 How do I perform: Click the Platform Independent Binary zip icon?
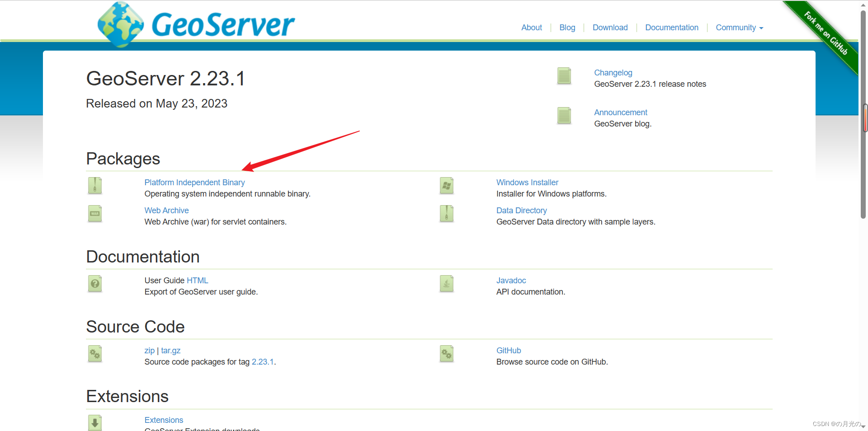pos(95,186)
